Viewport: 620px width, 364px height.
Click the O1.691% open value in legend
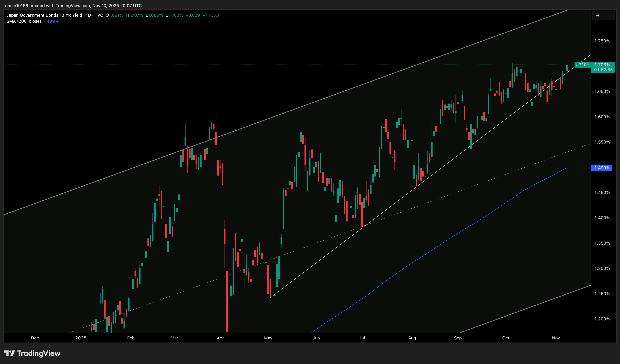pos(114,15)
